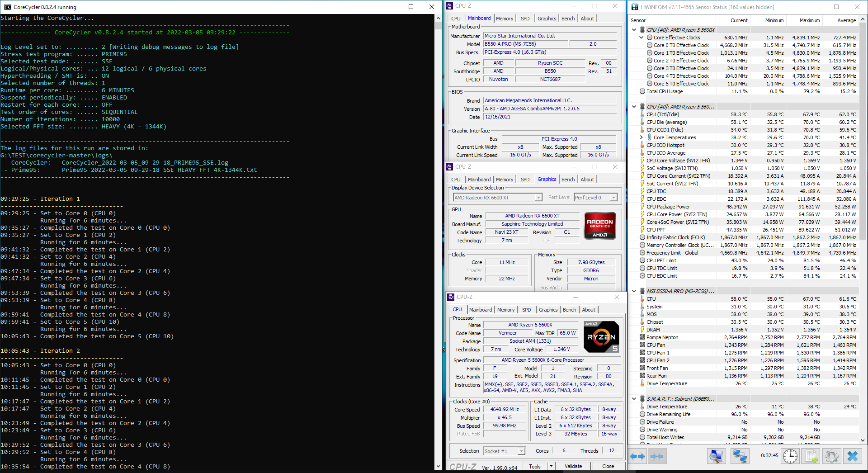Click the Validate button in CPU-Z
The height and width of the screenshot is (473, 868).
573,466
